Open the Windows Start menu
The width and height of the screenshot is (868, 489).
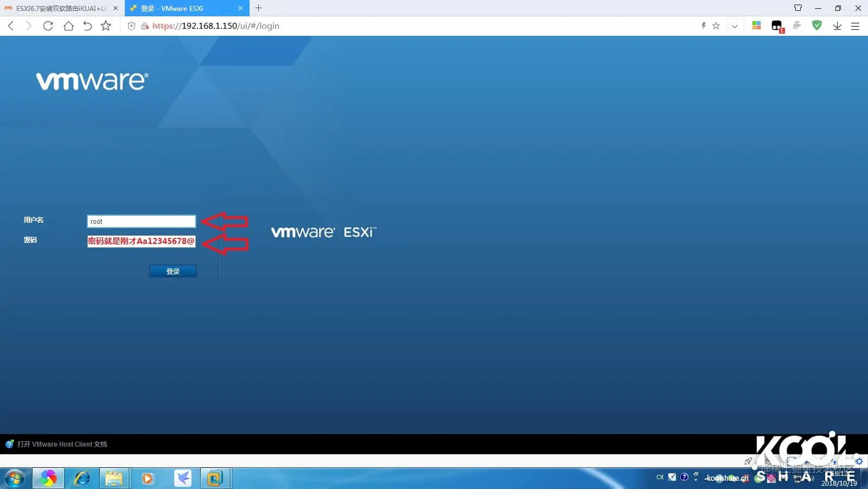(14, 478)
